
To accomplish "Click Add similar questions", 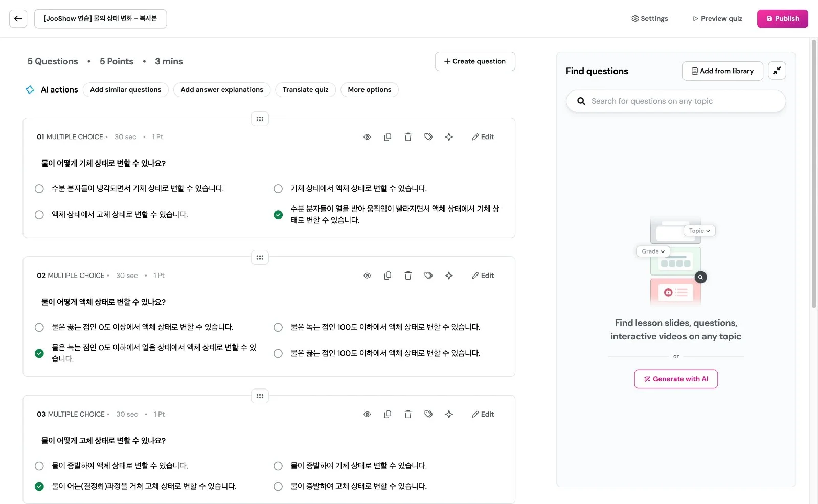I will coord(126,89).
